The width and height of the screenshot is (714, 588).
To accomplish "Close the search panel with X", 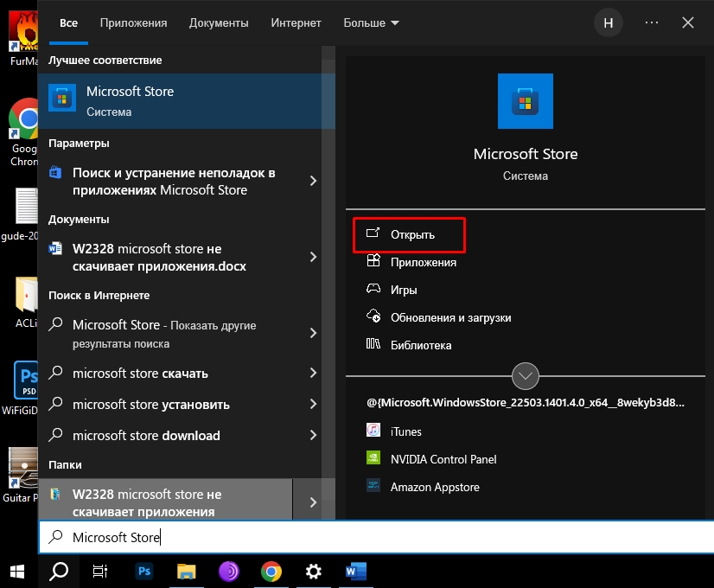I will click(x=687, y=22).
